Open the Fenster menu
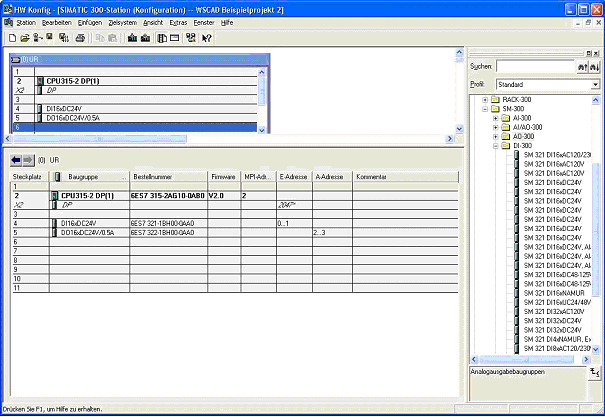This screenshot has height=417, width=605. click(x=204, y=23)
